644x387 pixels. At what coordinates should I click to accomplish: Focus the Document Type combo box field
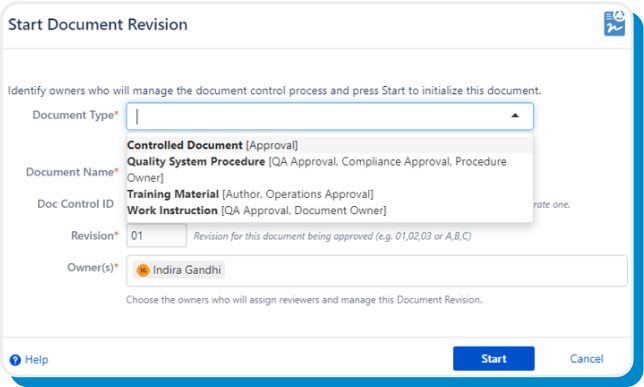pyautogui.click(x=330, y=116)
